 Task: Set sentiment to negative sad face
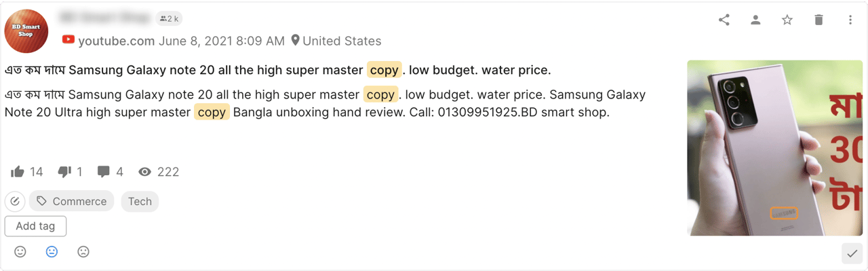[83, 252]
